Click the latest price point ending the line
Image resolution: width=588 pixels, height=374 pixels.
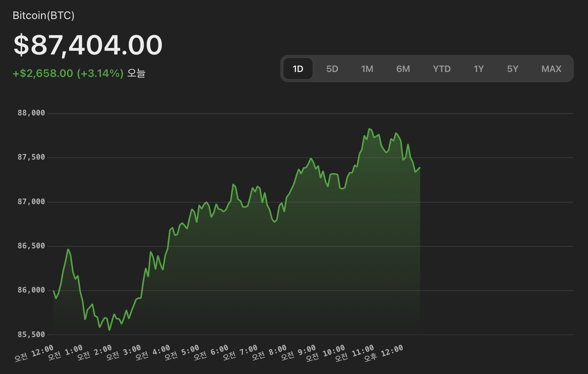pos(420,168)
